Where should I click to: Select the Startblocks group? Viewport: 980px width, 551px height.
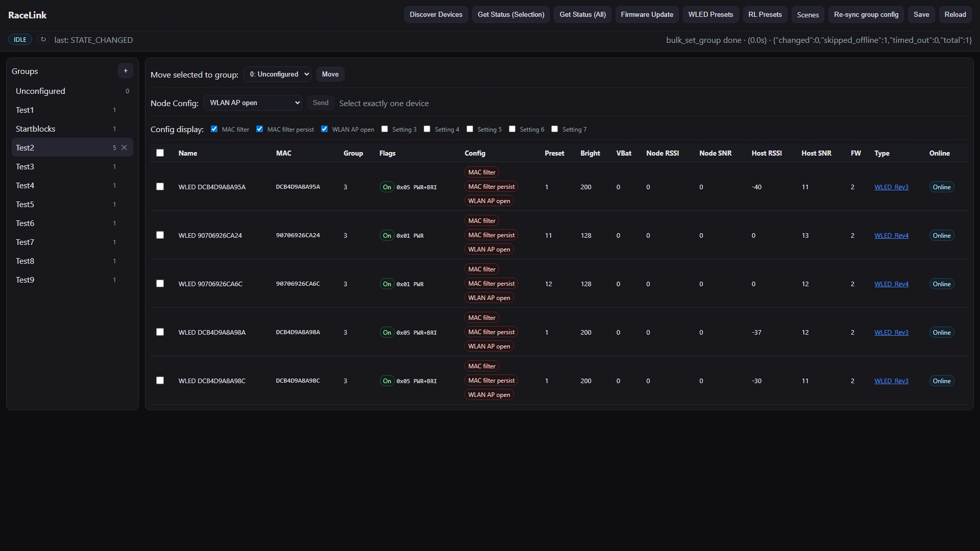pyautogui.click(x=72, y=129)
